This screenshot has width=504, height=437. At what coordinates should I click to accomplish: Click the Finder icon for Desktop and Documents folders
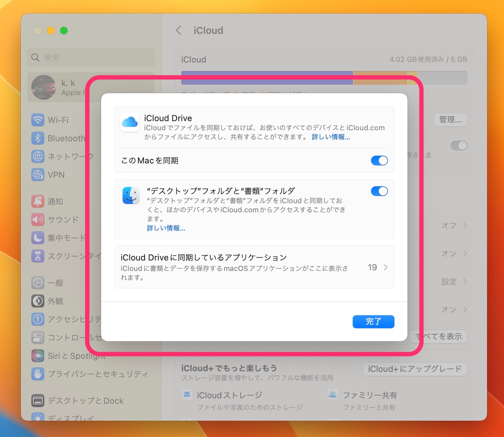pos(131,195)
